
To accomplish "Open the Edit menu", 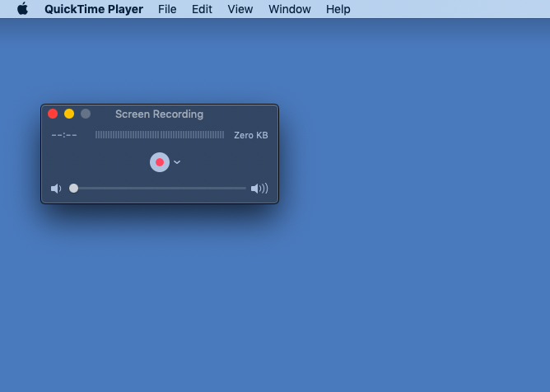I will pos(202,9).
